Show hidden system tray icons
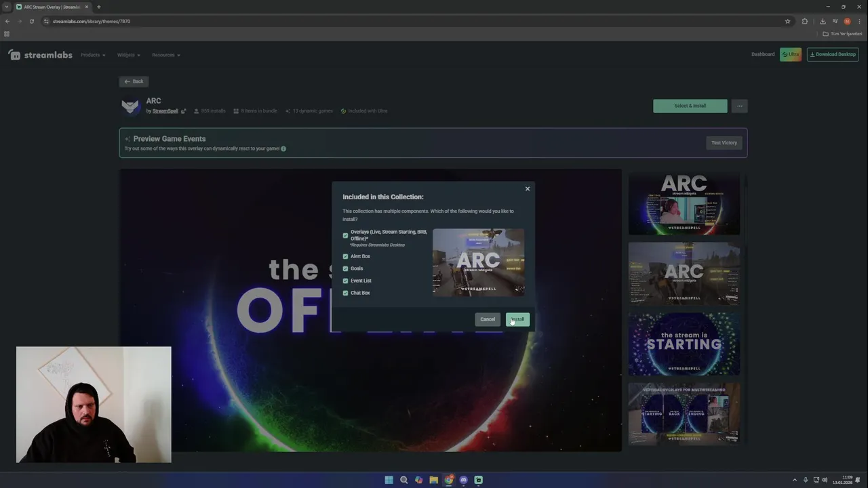This screenshot has width=868, height=488. pyautogui.click(x=795, y=480)
